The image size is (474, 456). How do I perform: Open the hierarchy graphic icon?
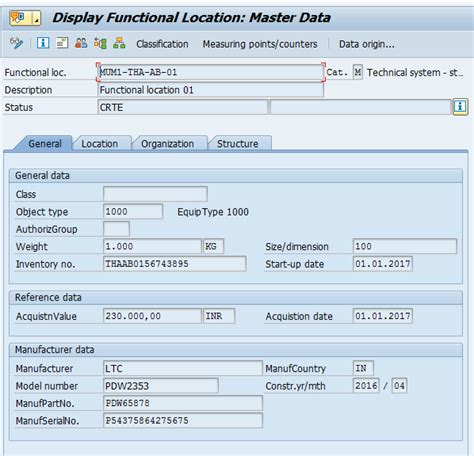tap(119, 43)
